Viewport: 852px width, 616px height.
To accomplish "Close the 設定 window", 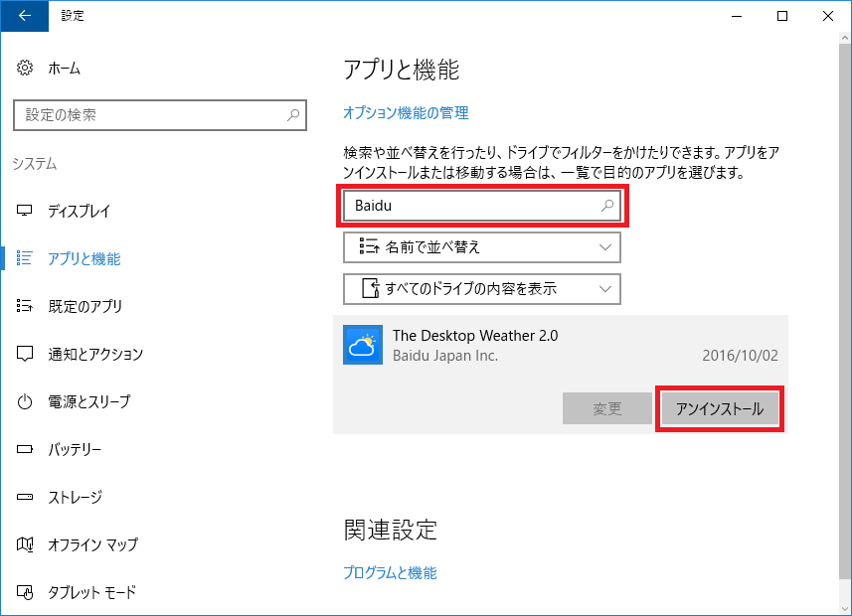I will click(x=828, y=16).
